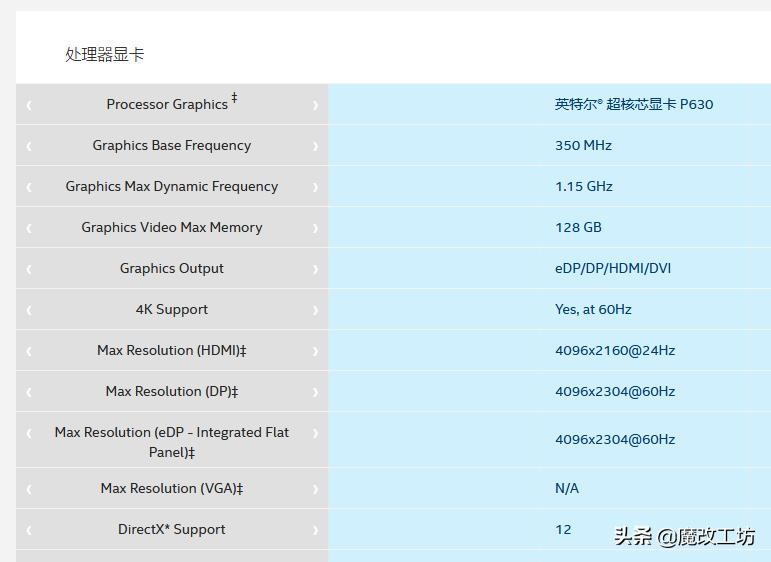Screen dimensions: 771x562
Task: Click right chevron beside Max Resolution (HDMI)
Action: pos(315,351)
